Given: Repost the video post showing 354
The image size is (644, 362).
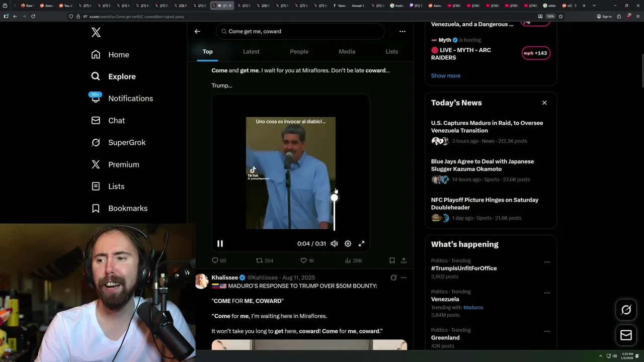Looking at the screenshot, I should coord(265,260).
